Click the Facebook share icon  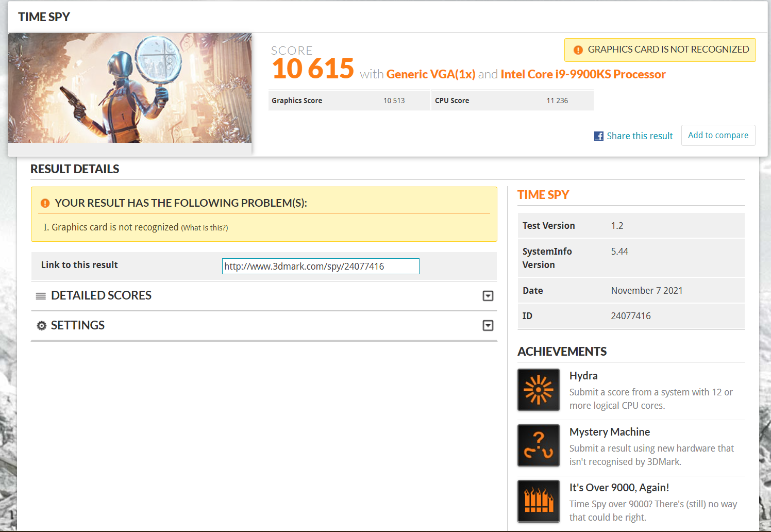pyautogui.click(x=599, y=136)
